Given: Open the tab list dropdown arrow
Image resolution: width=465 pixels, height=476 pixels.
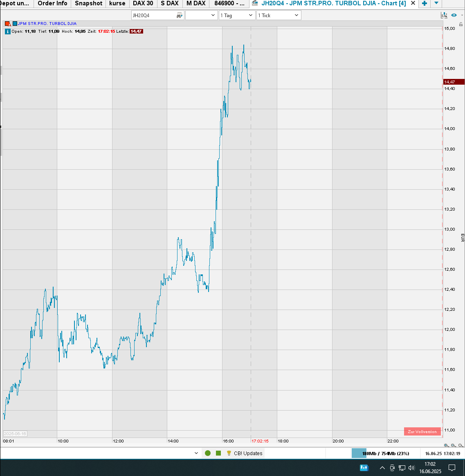Looking at the screenshot, I should 436,3.
